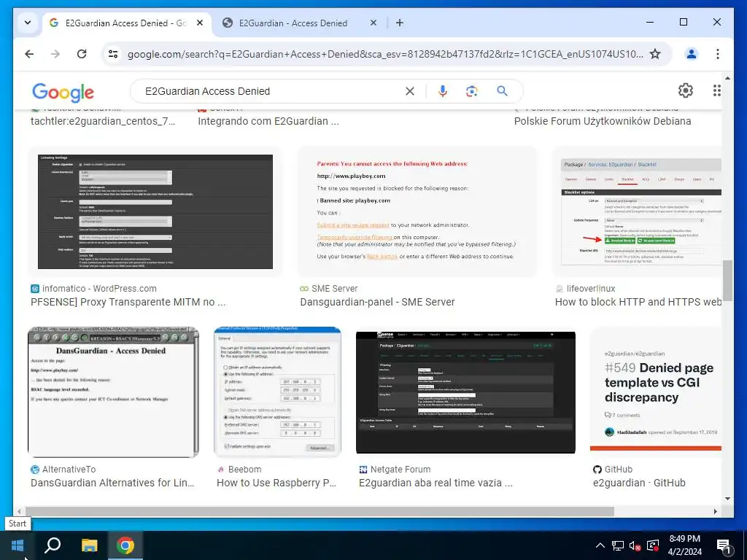The image size is (747, 560).
Task: Click the Beebom source label
Action: [x=244, y=469]
